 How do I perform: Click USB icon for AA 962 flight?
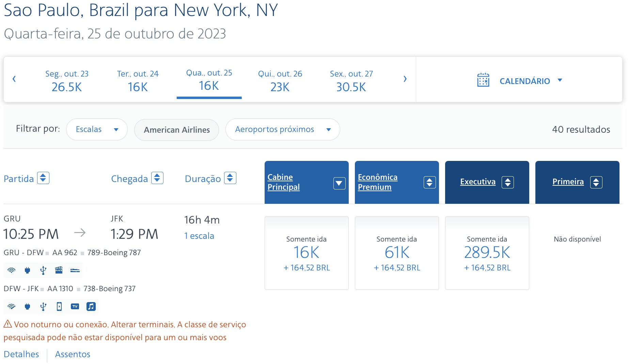43,270
